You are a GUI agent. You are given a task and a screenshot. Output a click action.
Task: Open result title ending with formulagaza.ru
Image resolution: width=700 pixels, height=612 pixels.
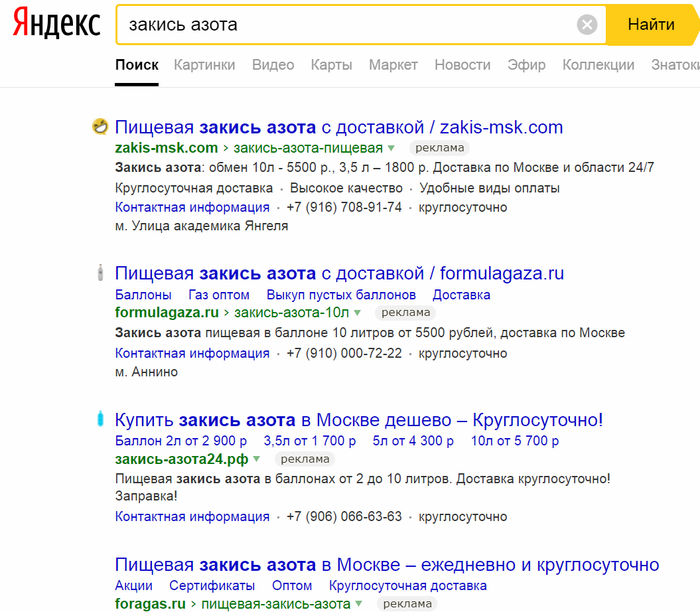pyautogui.click(x=339, y=273)
